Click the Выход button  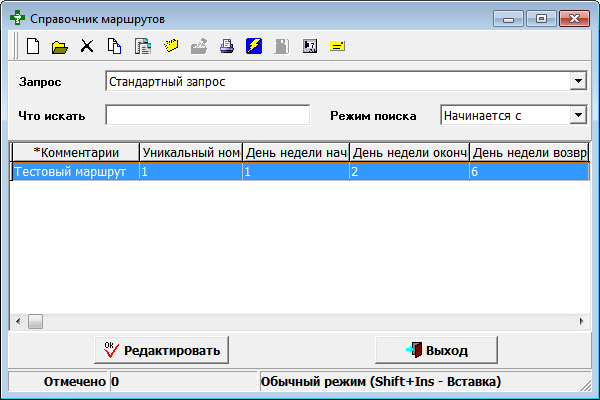coord(436,350)
